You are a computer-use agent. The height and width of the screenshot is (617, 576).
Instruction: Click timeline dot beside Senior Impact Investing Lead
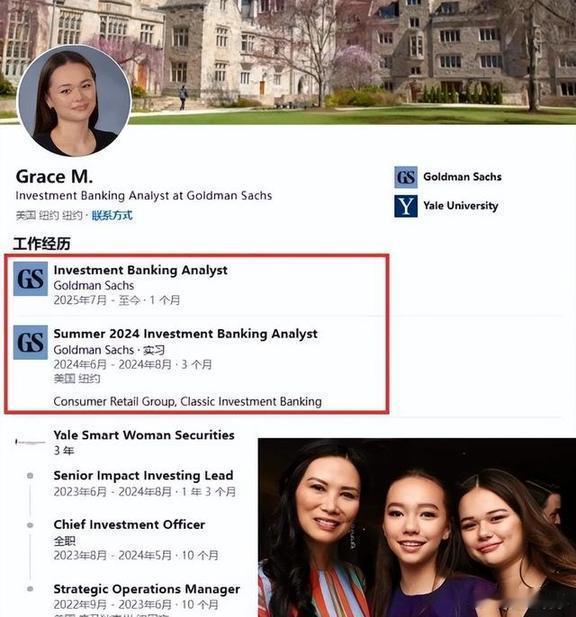pyautogui.click(x=30, y=476)
